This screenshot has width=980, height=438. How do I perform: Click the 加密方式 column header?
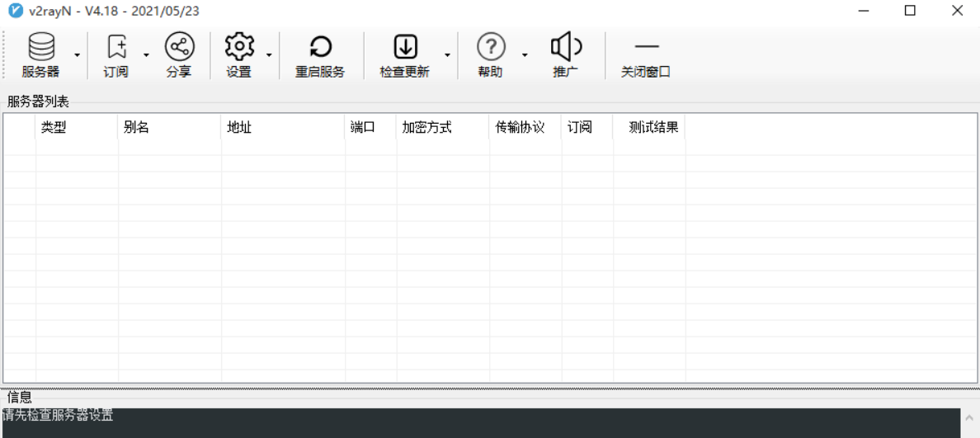click(x=442, y=128)
